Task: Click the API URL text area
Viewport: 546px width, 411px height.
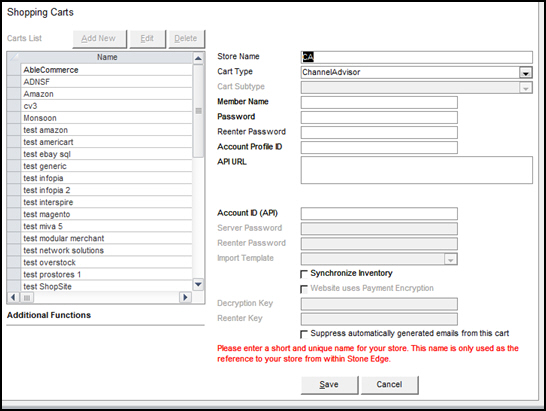Action: (417, 170)
